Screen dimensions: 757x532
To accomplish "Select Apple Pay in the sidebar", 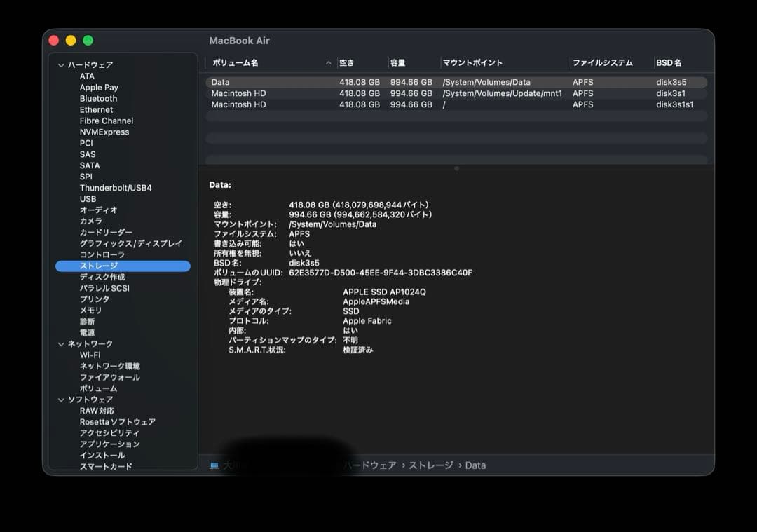I will click(99, 88).
